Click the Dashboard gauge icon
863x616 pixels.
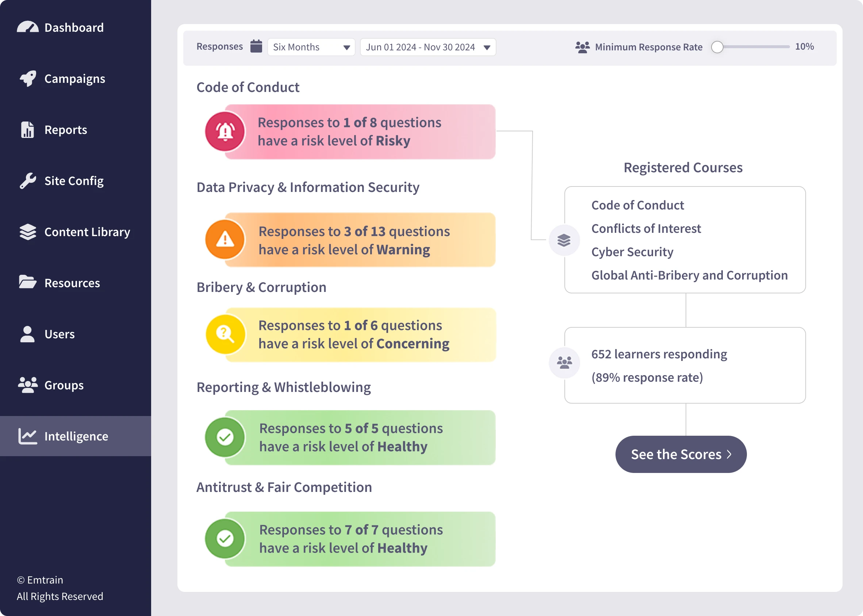28,27
